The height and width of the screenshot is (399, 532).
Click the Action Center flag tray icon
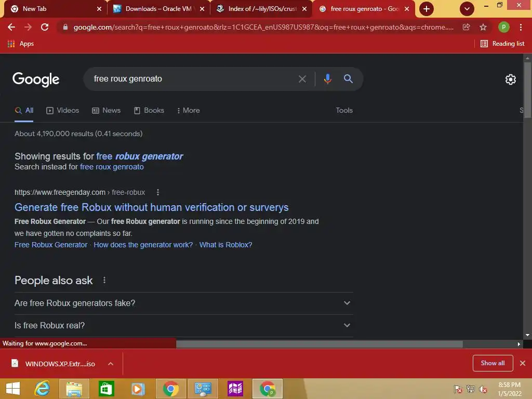[458, 389]
